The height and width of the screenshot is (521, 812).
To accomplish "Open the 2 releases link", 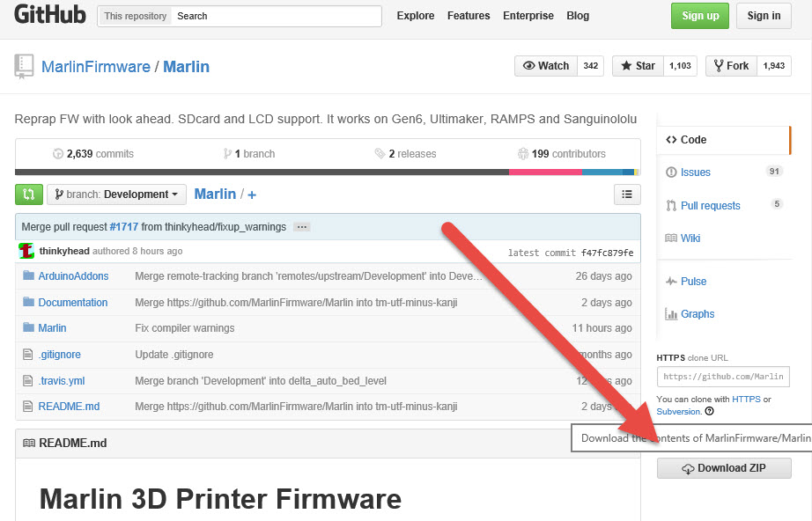I will (x=405, y=154).
